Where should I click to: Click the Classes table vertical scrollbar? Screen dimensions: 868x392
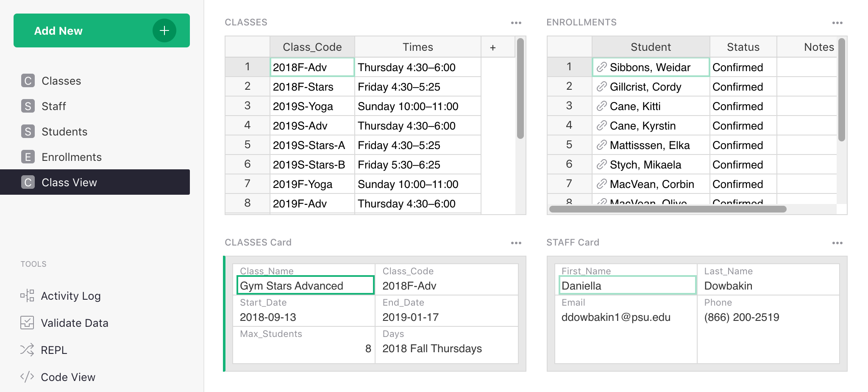click(x=520, y=89)
